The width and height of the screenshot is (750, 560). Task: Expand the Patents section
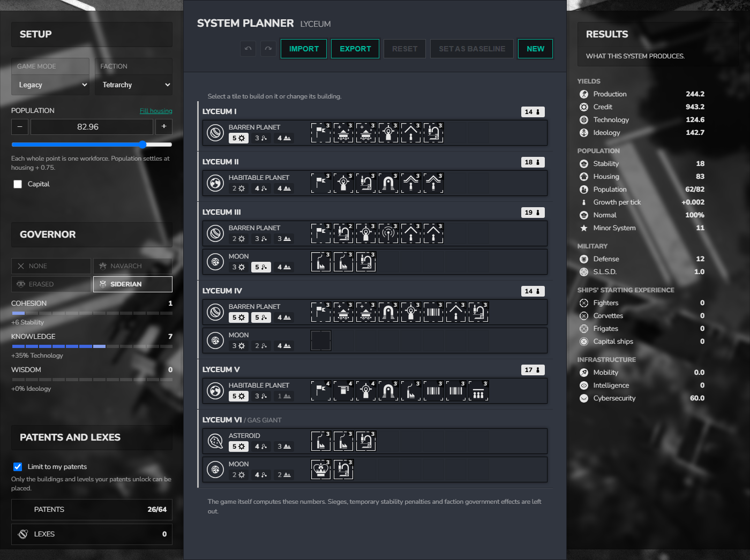(x=92, y=510)
